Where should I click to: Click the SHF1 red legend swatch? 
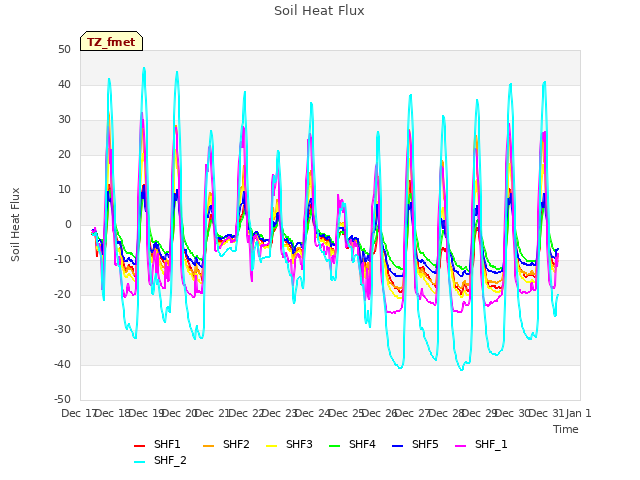pos(140,446)
